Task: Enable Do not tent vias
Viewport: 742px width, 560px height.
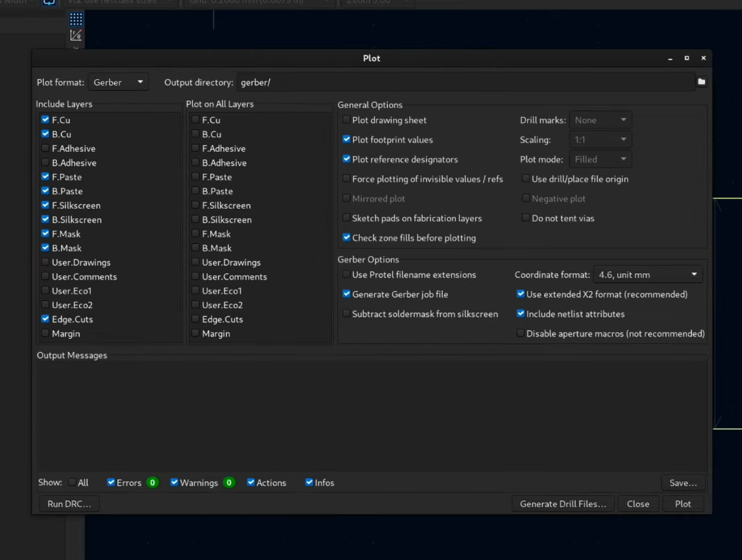Action: coord(526,218)
